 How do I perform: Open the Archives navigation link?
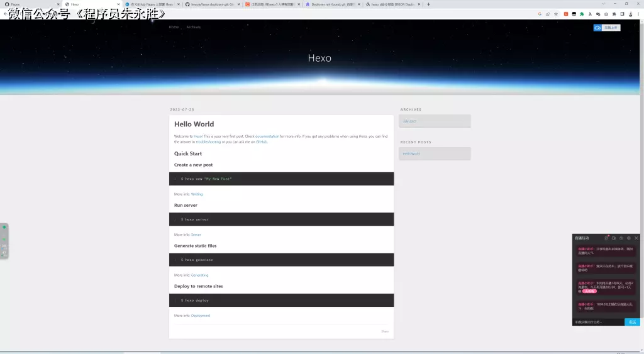pyautogui.click(x=194, y=27)
